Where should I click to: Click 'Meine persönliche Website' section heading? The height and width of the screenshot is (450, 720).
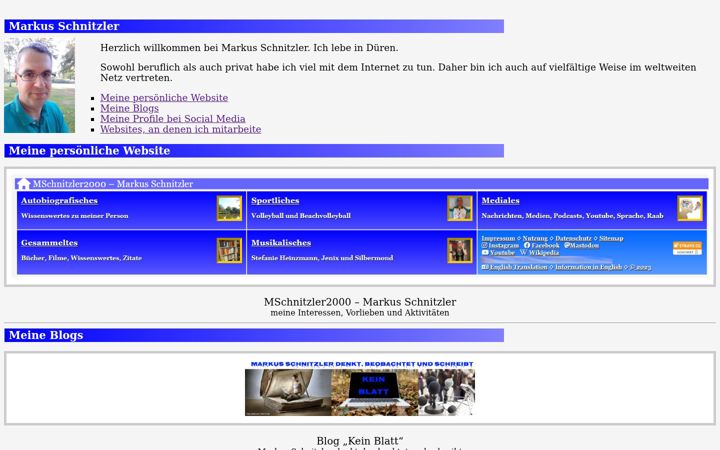pos(90,151)
